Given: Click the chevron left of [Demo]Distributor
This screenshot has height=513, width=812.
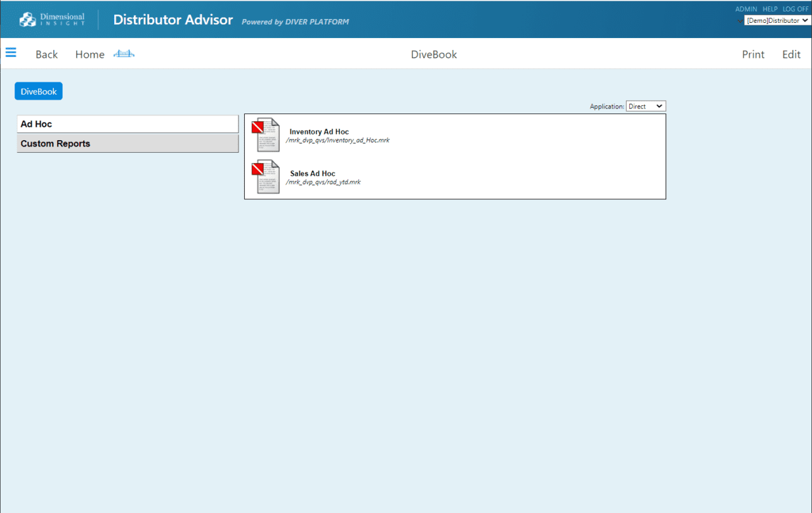Looking at the screenshot, I should coord(740,20).
